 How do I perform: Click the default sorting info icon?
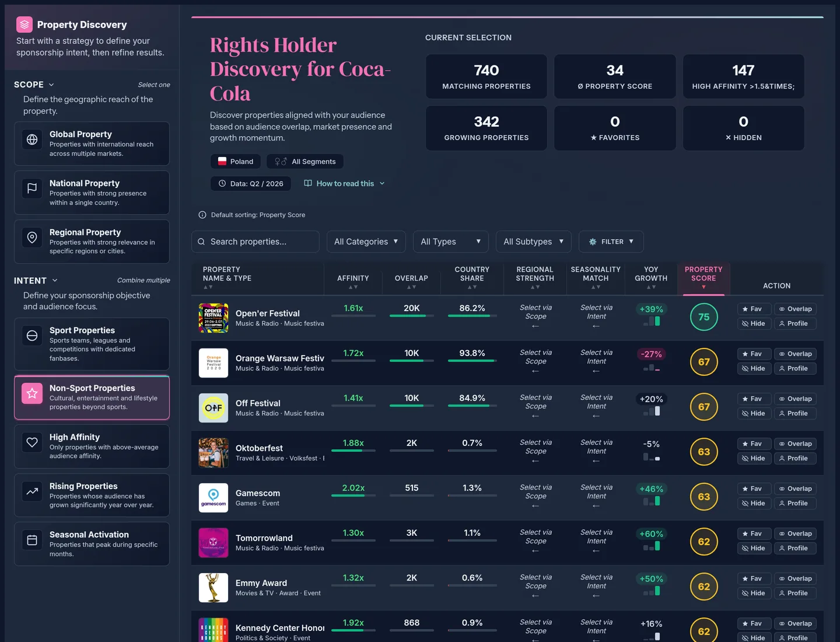(202, 215)
